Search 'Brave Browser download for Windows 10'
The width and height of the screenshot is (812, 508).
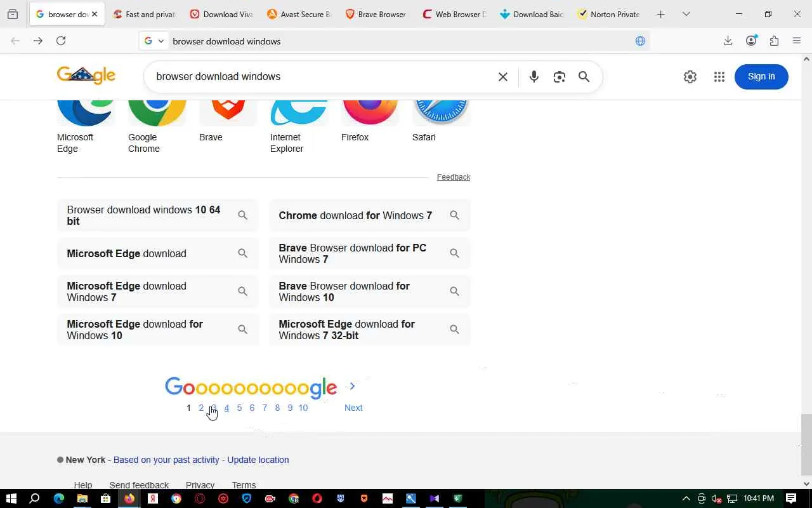point(370,291)
